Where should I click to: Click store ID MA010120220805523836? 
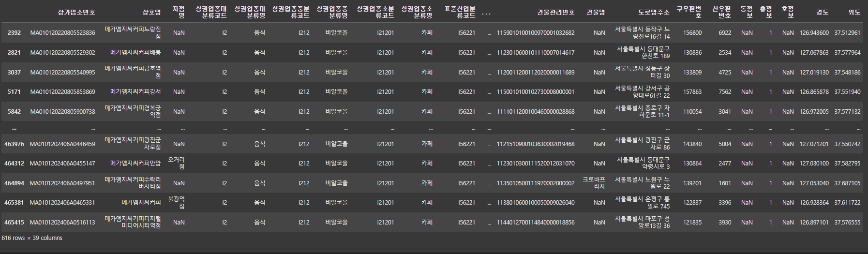click(x=62, y=33)
